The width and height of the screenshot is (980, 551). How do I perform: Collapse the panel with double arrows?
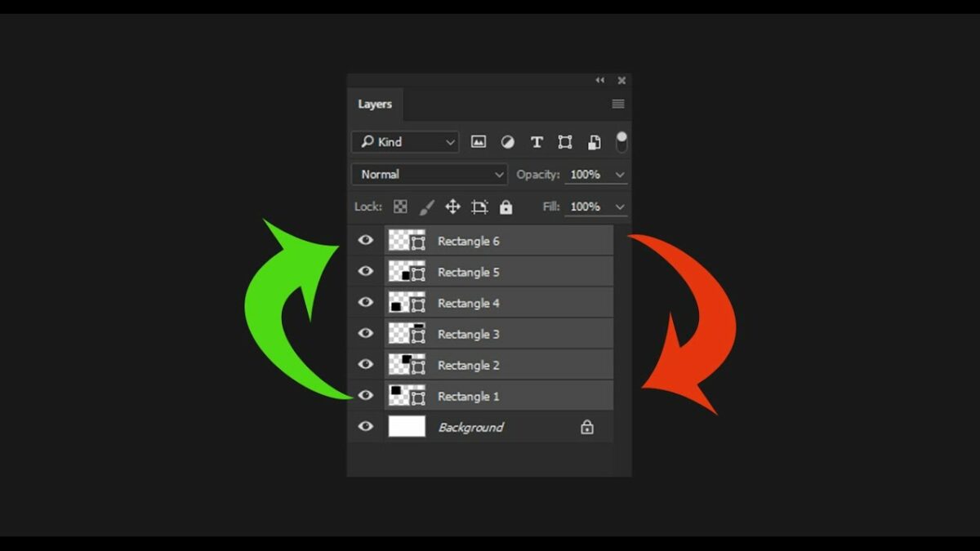pyautogui.click(x=600, y=80)
